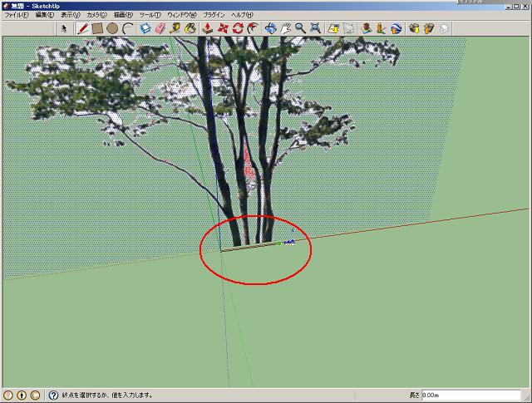Choose the Pan hand tool
532x403 pixels.
pyautogui.click(x=285, y=28)
